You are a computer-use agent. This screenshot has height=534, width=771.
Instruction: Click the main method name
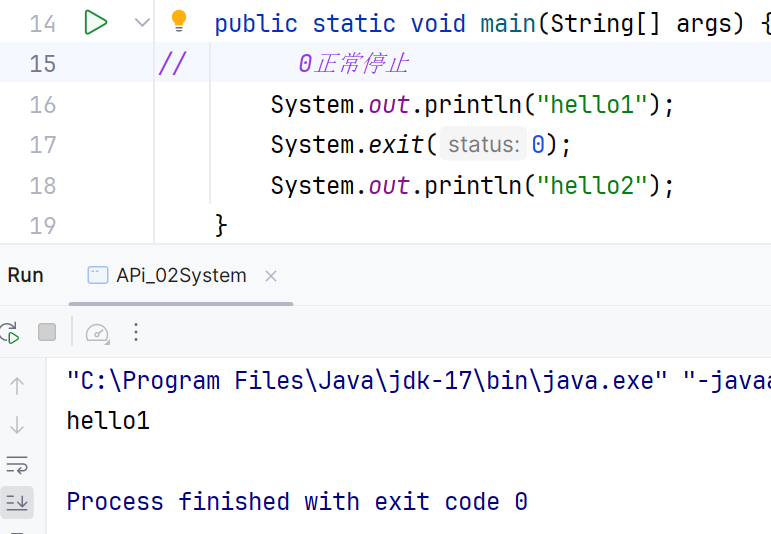click(508, 24)
